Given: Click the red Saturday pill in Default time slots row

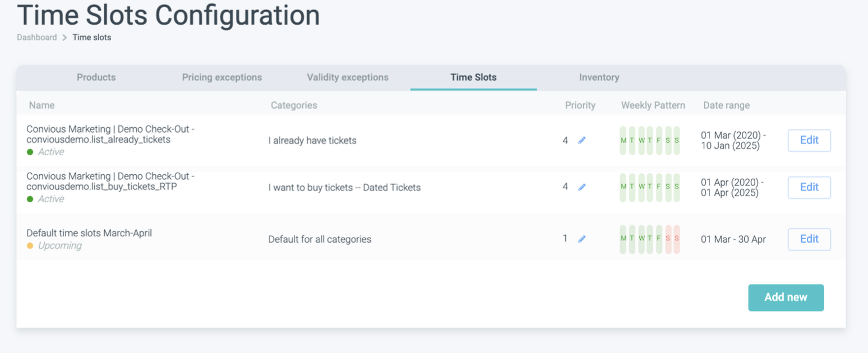Looking at the screenshot, I should 668,239.
